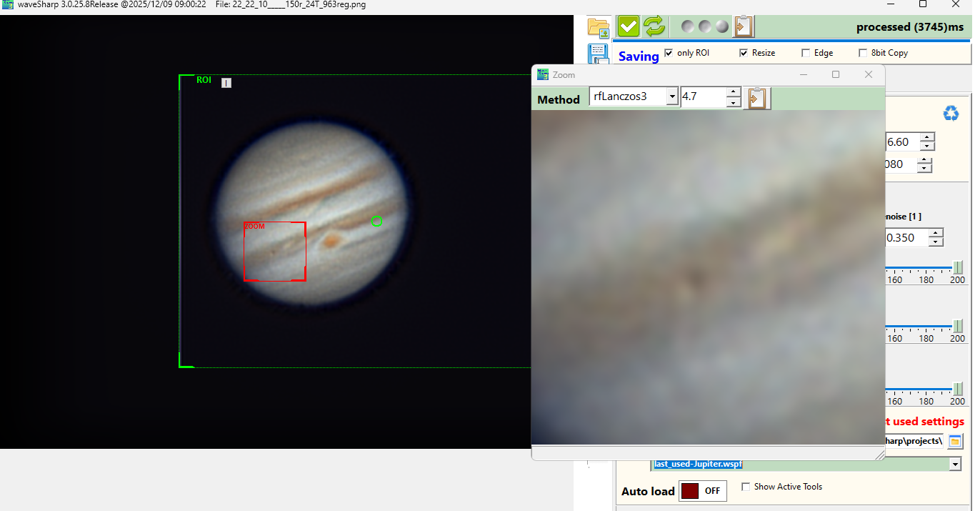Click the green circle marker on Jupiter
The width and height of the screenshot is (980, 511).
(377, 222)
